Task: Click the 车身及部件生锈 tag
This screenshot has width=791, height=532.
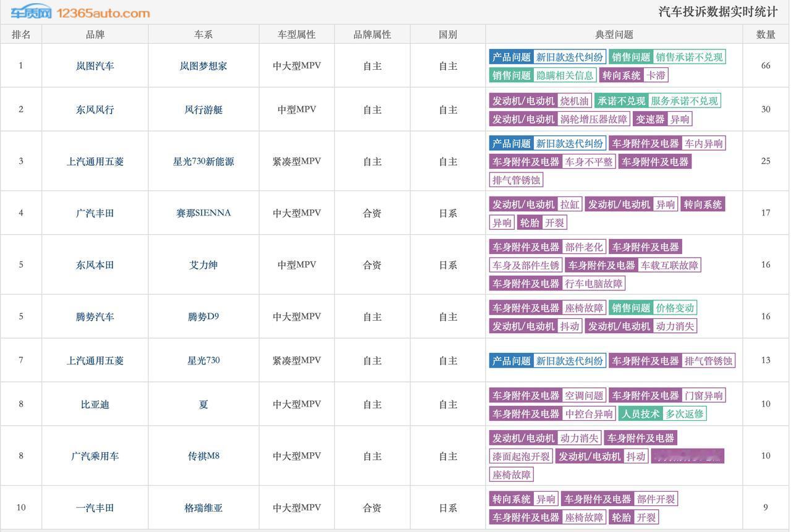Action: pyautogui.click(x=525, y=265)
